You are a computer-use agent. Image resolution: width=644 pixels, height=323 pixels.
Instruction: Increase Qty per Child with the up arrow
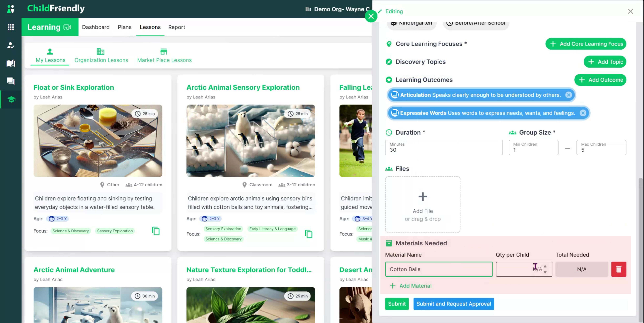(545, 266)
